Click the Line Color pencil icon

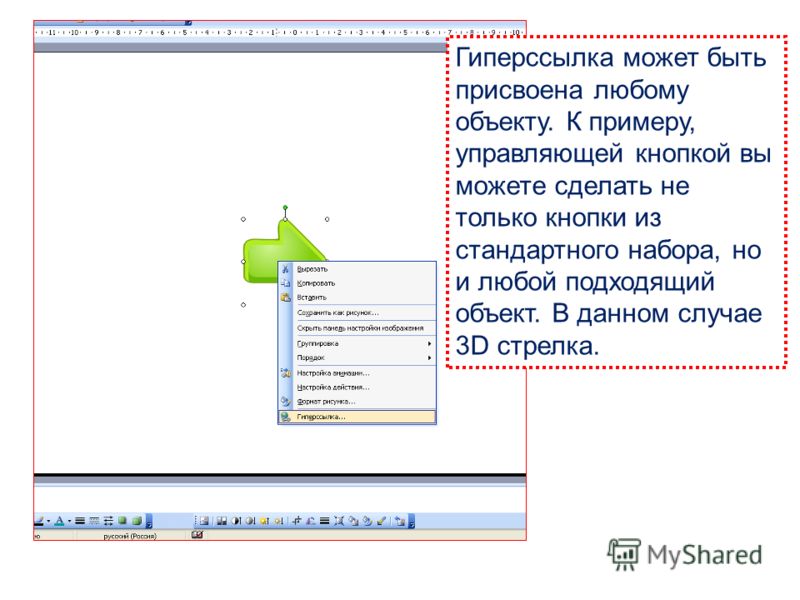click(39, 521)
